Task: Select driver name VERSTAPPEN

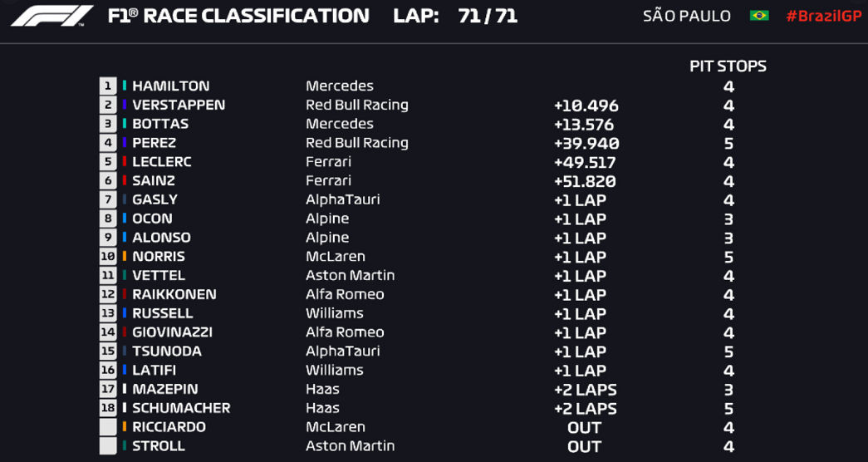Action: [179, 105]
